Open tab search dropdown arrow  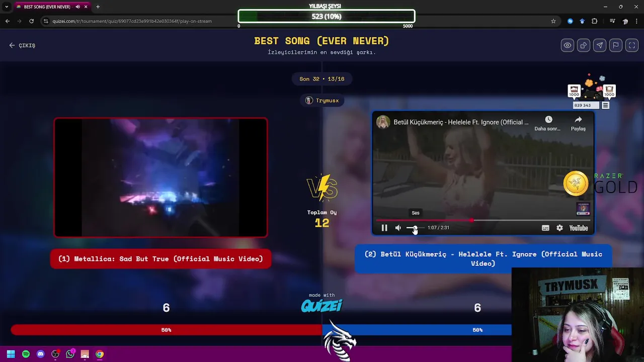6,7
